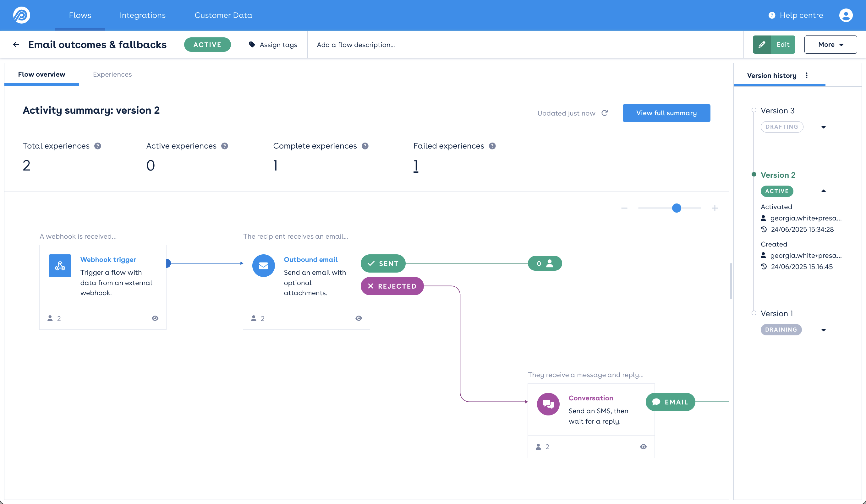Click the Total experiences help icon

pyautogui.click(x=98, y=146)
